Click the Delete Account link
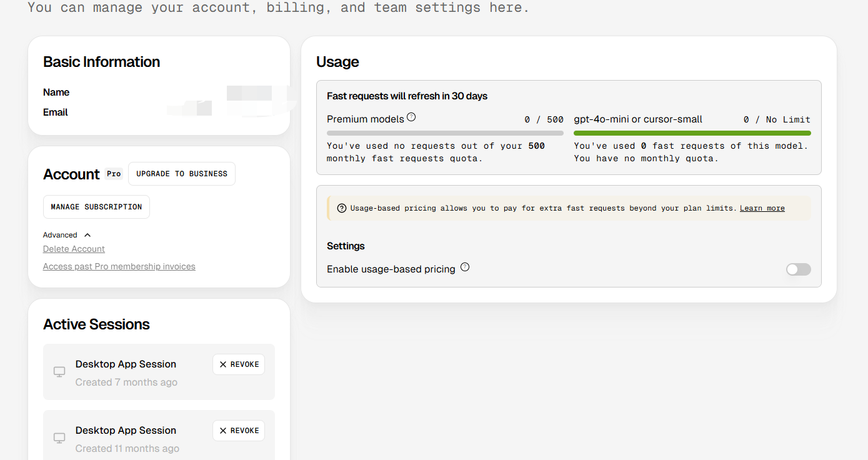The image size is (868, 460). (x=74, y=249)
